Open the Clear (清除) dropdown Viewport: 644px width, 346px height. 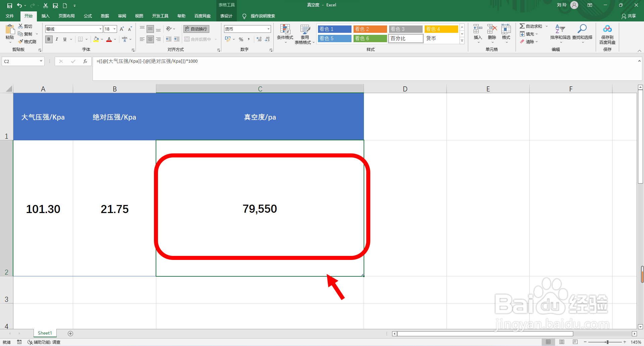point(529,42)
